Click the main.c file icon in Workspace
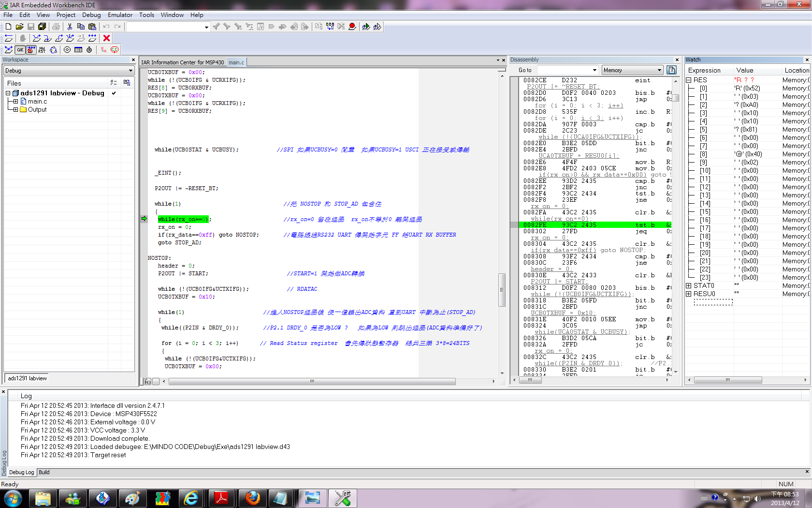 pos(23,102)
